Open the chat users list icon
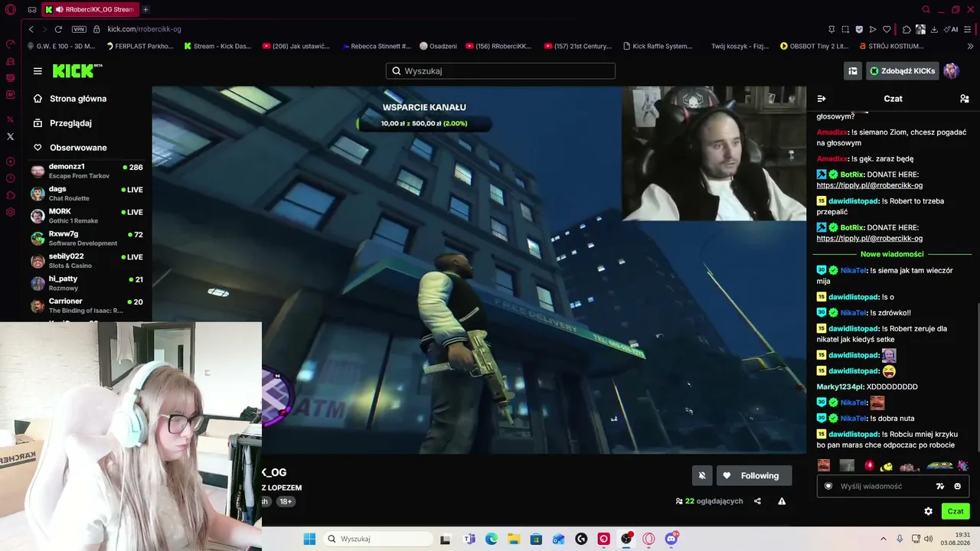This screenshot has height=551, width=980. 964,99
